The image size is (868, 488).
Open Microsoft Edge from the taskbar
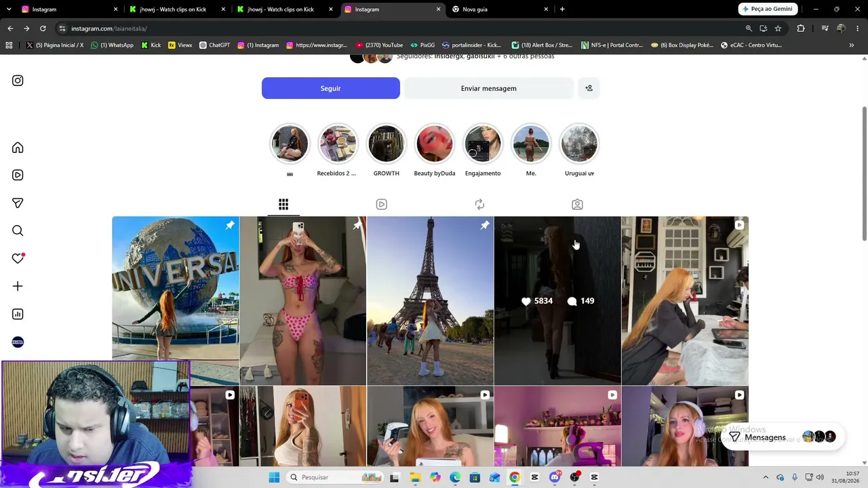click(x=455, y=477)
